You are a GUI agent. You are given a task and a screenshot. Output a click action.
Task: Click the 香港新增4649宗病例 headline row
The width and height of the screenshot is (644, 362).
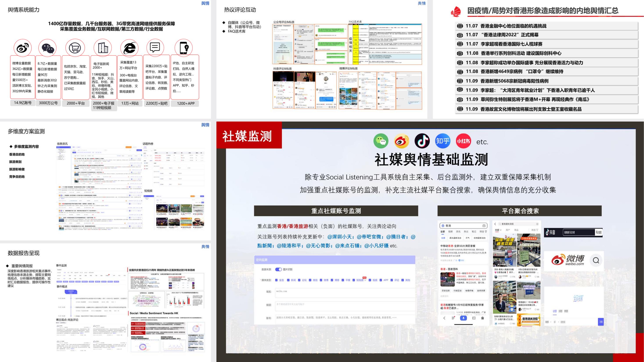pos(547,72)
